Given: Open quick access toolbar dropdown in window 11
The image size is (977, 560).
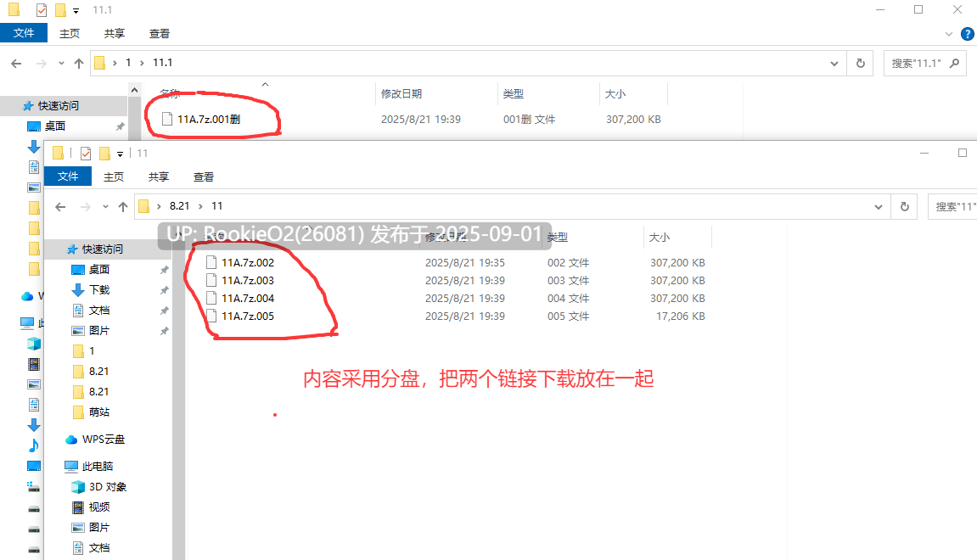Looking at the screenshot, I should [121, 154].
